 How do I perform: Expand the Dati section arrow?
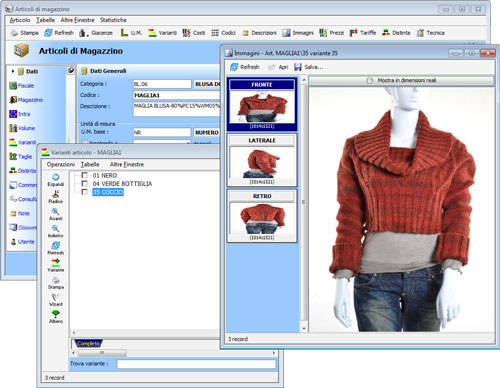coord(13,71)
